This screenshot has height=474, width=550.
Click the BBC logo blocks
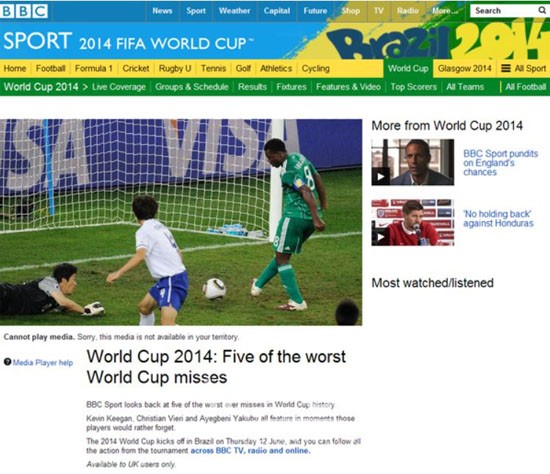[x=24, y=11]
